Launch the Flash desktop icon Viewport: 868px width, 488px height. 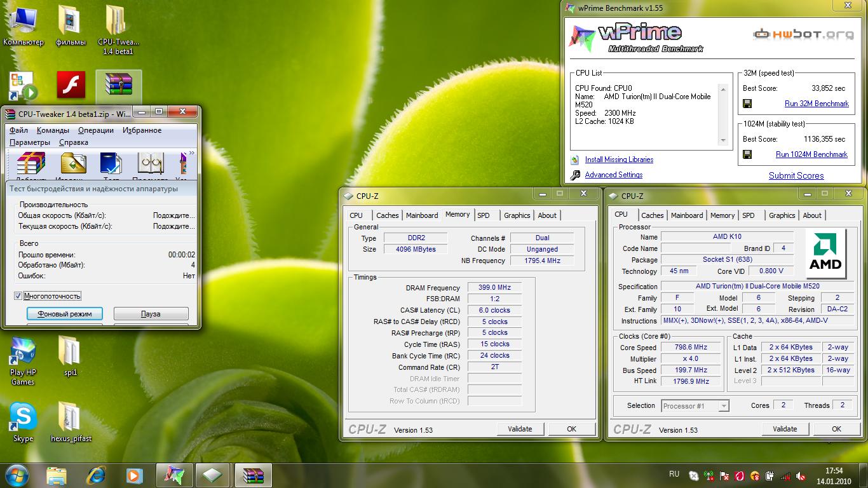click(71, 85)
